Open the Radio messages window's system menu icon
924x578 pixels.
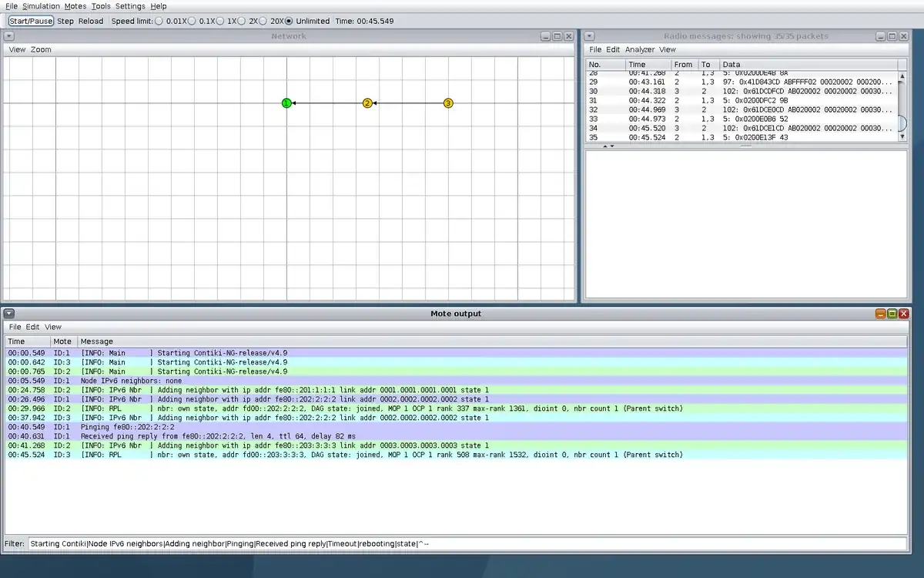588,36
